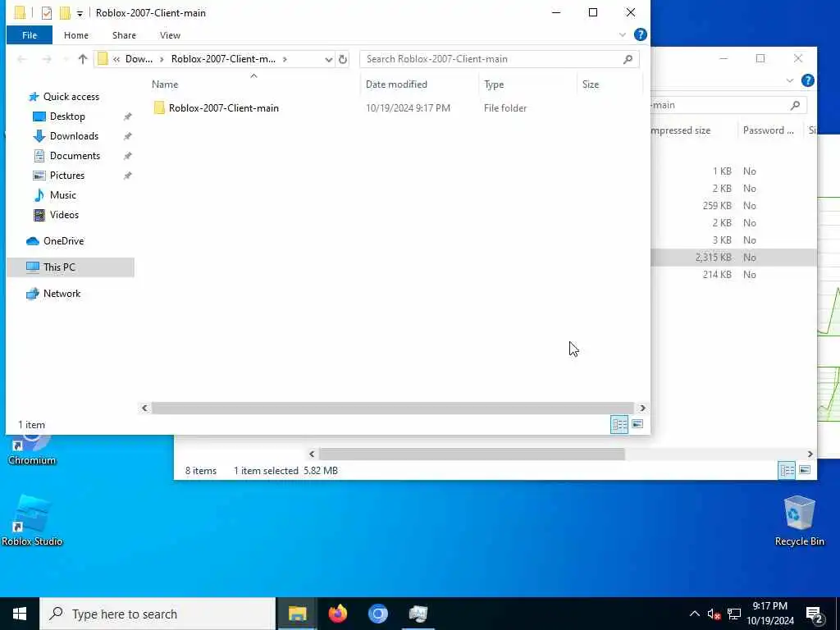Select This PC in navigation pane

tap(71, 267)
